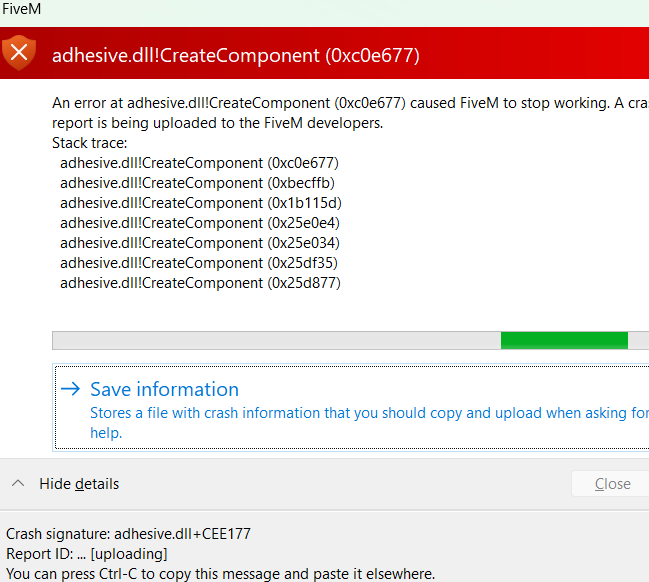Image resolution: width=649 pixels, height=582 pixels.
Task: Click the red error shield icon
Action: pyautogui.click(x=19, y=53)
